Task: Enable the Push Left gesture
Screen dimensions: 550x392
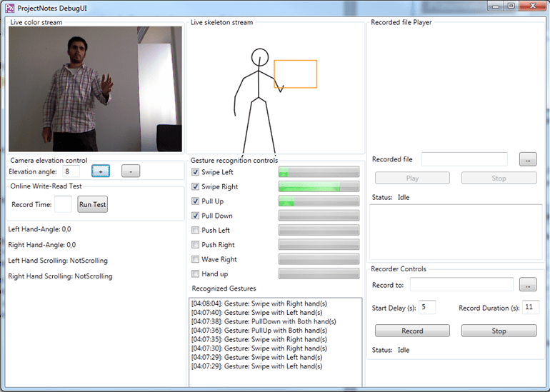Action: click(196, 230)
